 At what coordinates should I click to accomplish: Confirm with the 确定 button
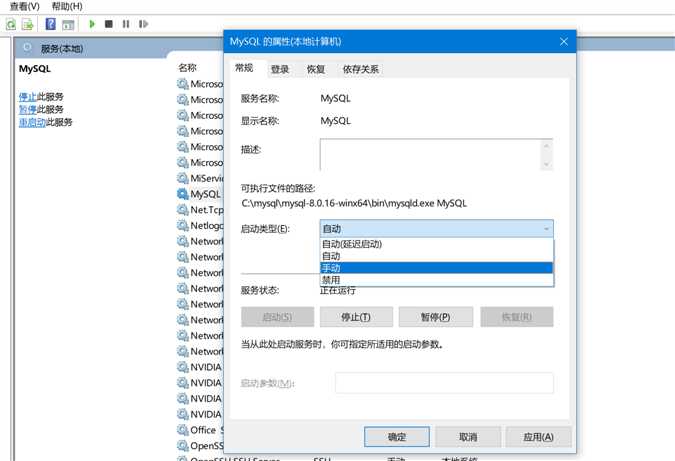click(397, 437)
